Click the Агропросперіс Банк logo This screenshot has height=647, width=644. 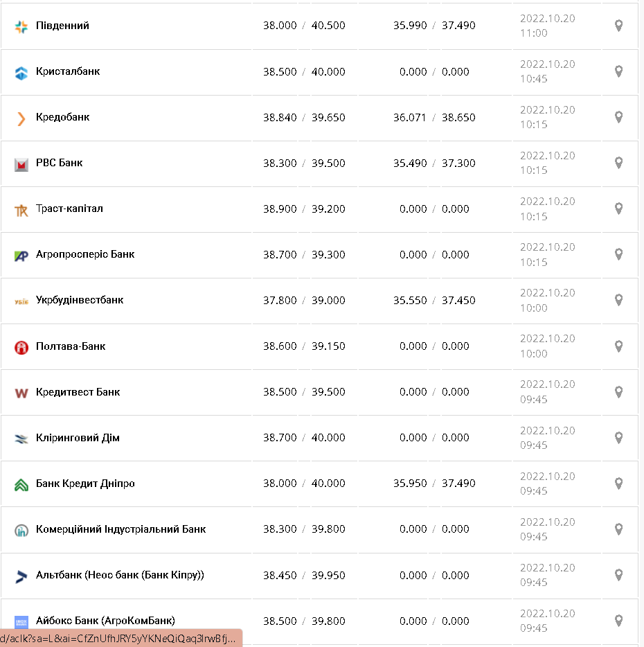[x=21, y=256]
